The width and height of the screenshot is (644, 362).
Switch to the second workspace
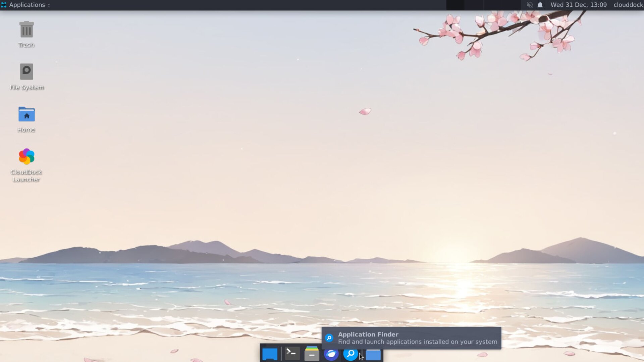point(474,5)
